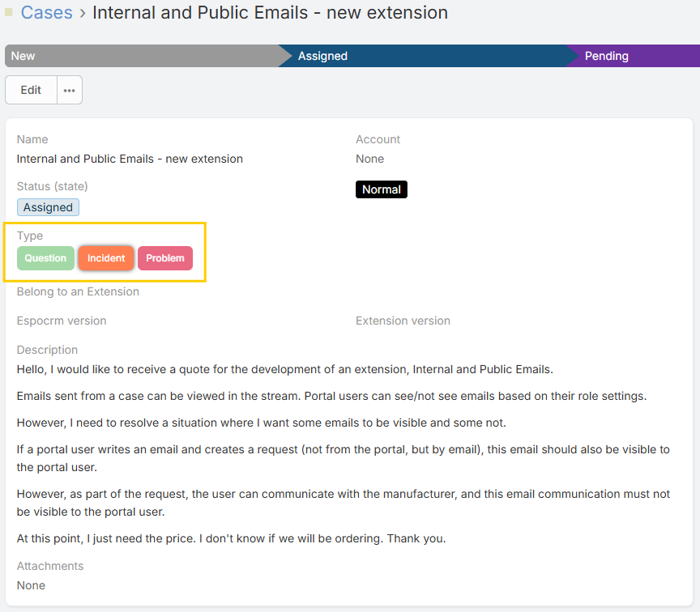Click the Attachments field showing None
The width and height of the screenshot is (700, 612).
tap(31, 585)
